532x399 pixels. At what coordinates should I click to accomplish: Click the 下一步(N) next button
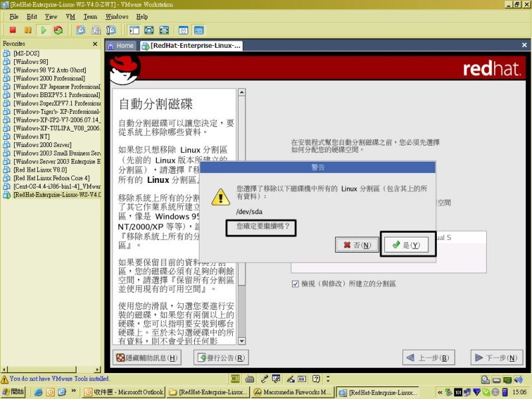click(x=496, y=358)
